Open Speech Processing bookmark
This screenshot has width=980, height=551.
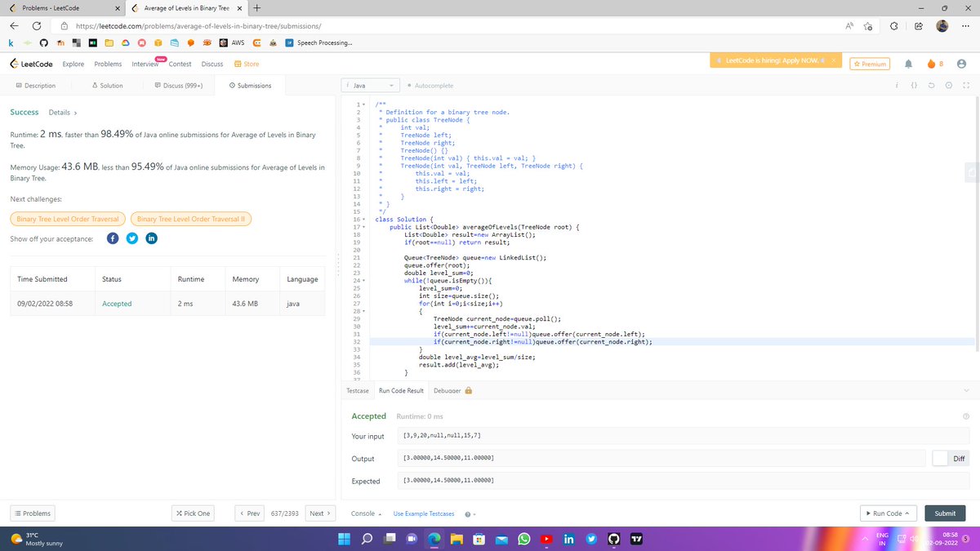(x=319, y=42)
